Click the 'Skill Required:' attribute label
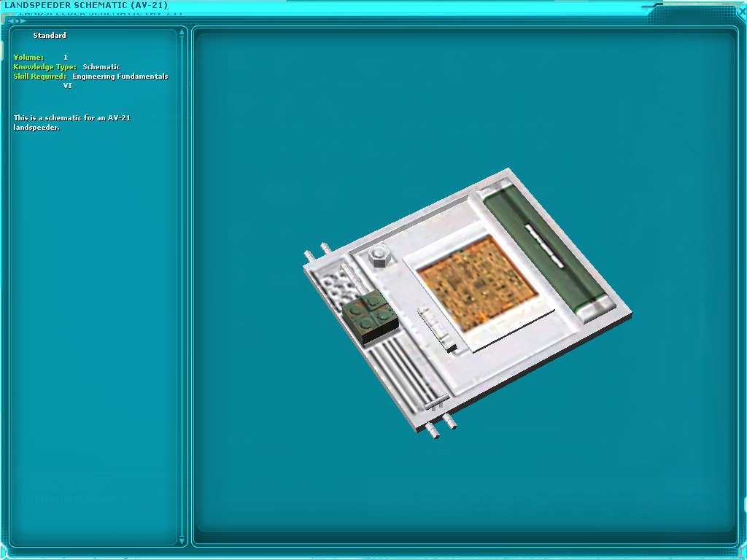 [39, 76]
